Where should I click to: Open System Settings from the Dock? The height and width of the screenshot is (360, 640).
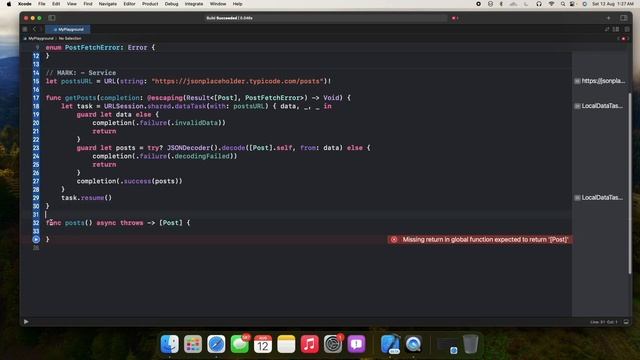[x=333, y=344]
